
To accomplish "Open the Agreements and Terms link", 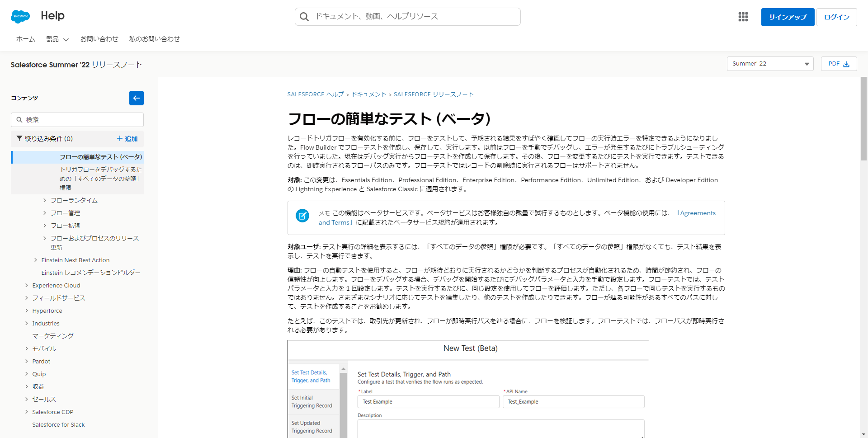I will point(517,217).
